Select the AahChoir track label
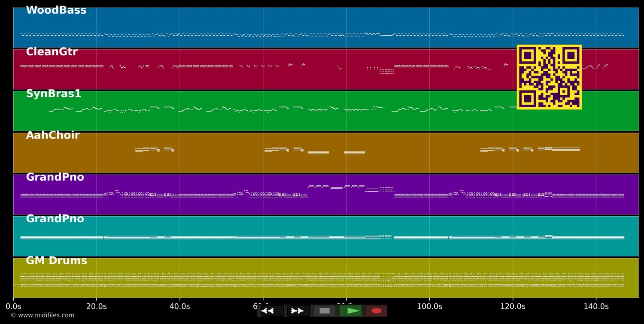644x324 pixels. (52, 135)
